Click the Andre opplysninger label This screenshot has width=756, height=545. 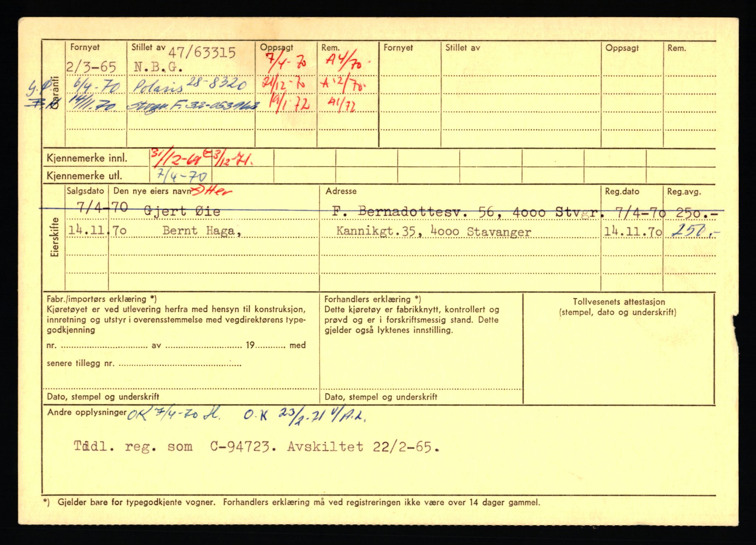[x=87, y=413]
